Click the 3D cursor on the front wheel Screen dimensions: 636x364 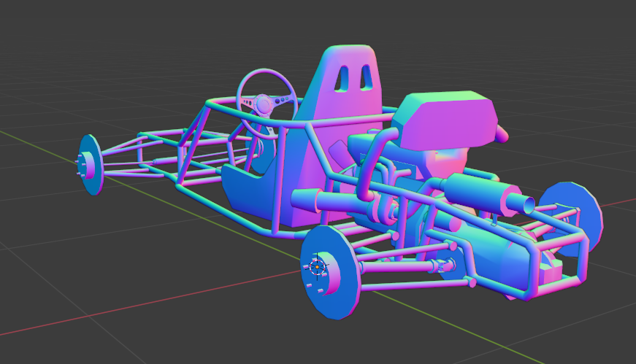317,267
